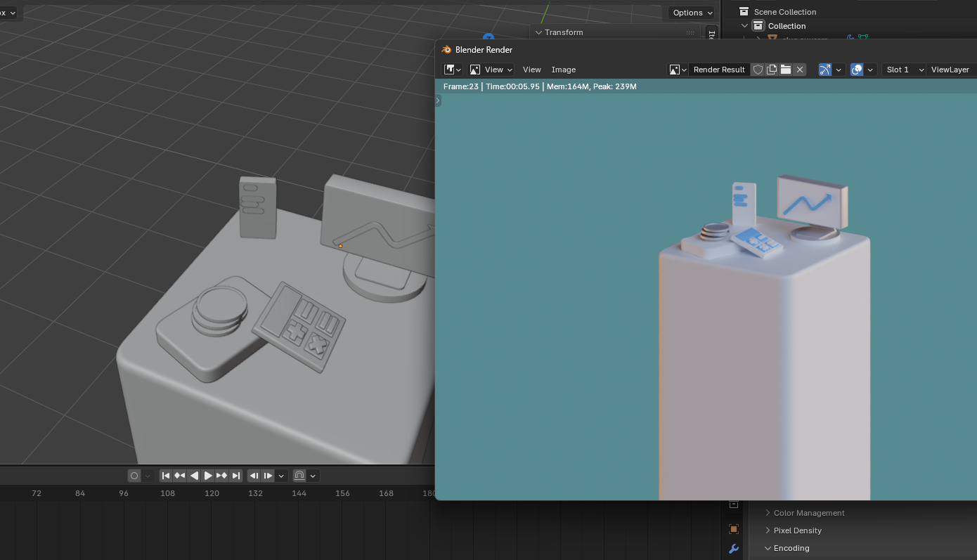Screen dimensions: 977x560
Task: Open auto keyframing options dropdown
Action: (x=148, y=476)
